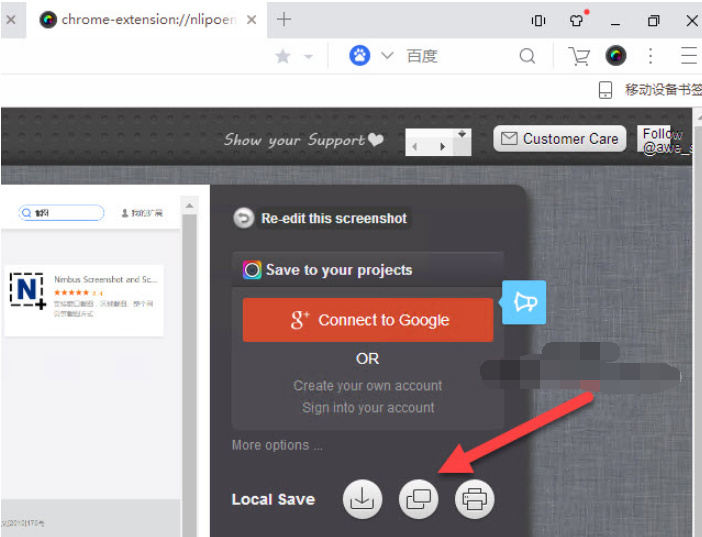Open Customer Care button
Screen dimensions: 702x537
pyautogui.click(x=560, y=139)
